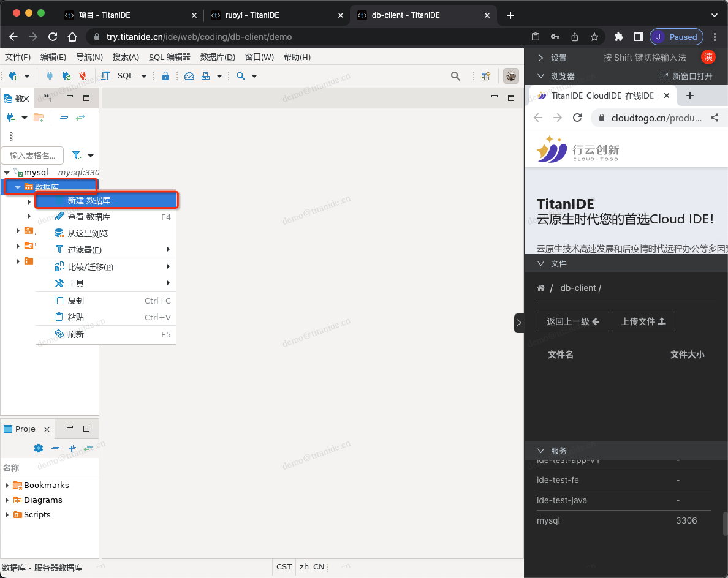This screenshot has height=578, width=728.
Task: Click the new folder icon in navigator
Action: pos(39,118)
